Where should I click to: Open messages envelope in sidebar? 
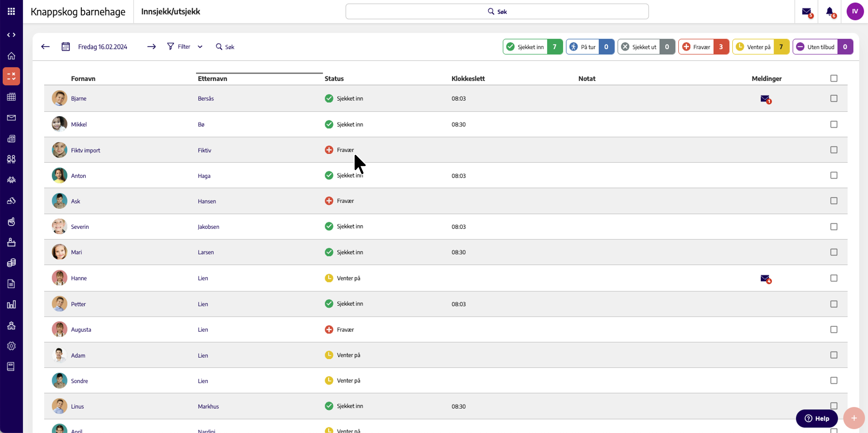(x=11, y=118)
